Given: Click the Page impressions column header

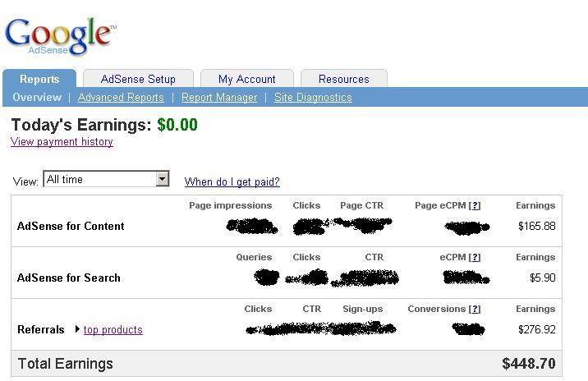Looking at the screenshot, I should (x=230, y=205).
